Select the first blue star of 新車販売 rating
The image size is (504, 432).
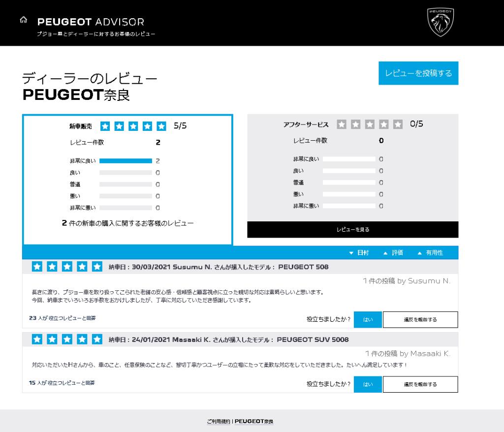tap(105, 126)
